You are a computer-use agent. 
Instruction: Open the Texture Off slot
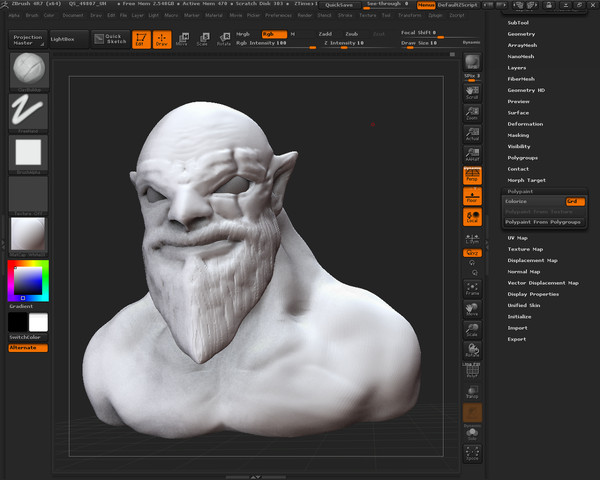[x=29, y=196]
